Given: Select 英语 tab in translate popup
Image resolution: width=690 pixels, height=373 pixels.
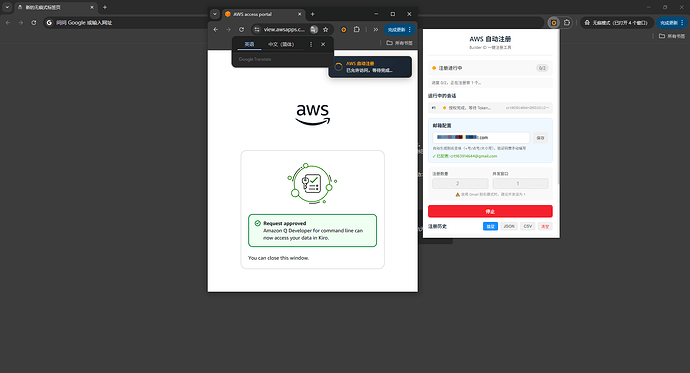Looking at the screenshot, I should click(x=249, y=44).
